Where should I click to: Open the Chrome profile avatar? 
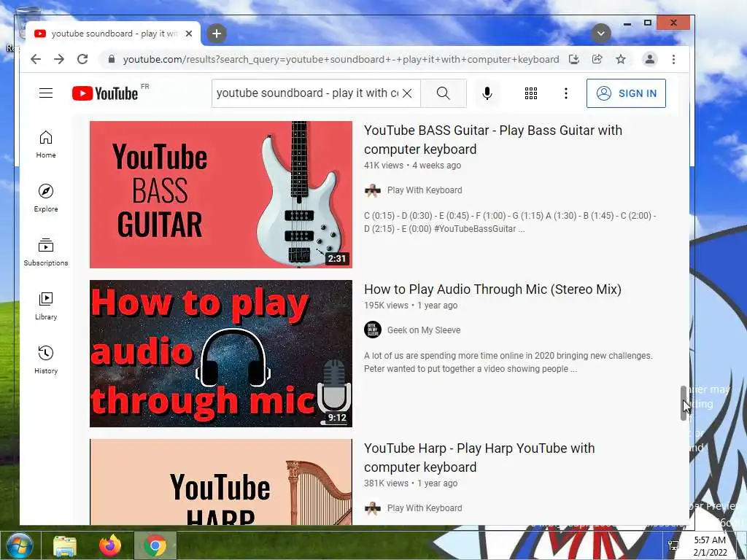tap(649, 59)
